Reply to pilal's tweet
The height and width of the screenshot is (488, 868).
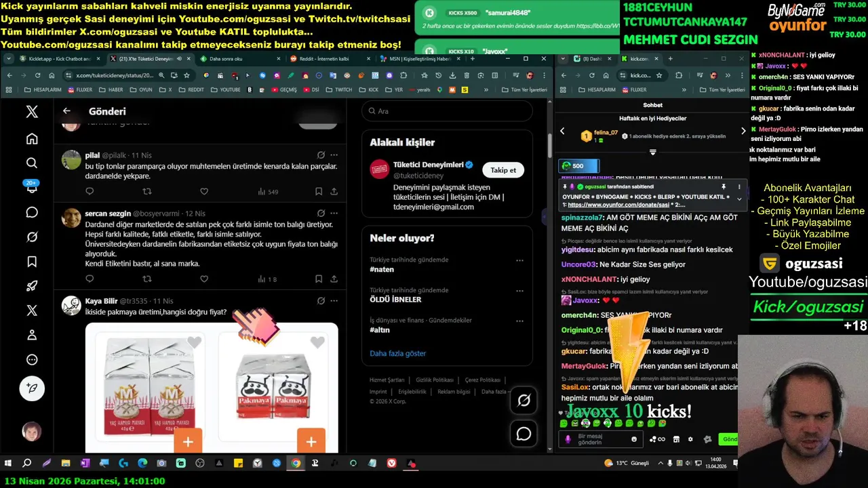(x=90, y=192)
